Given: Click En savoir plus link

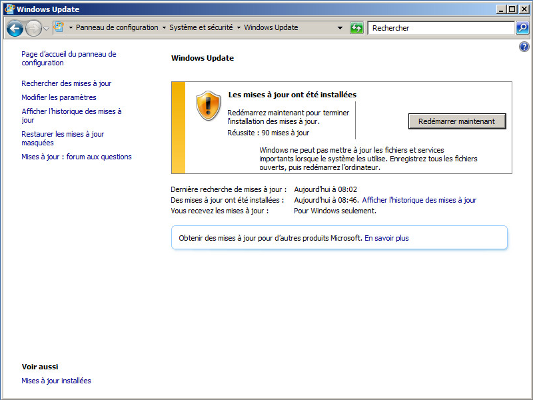Looking at the screenshot, I should click(x=386, y=238).
